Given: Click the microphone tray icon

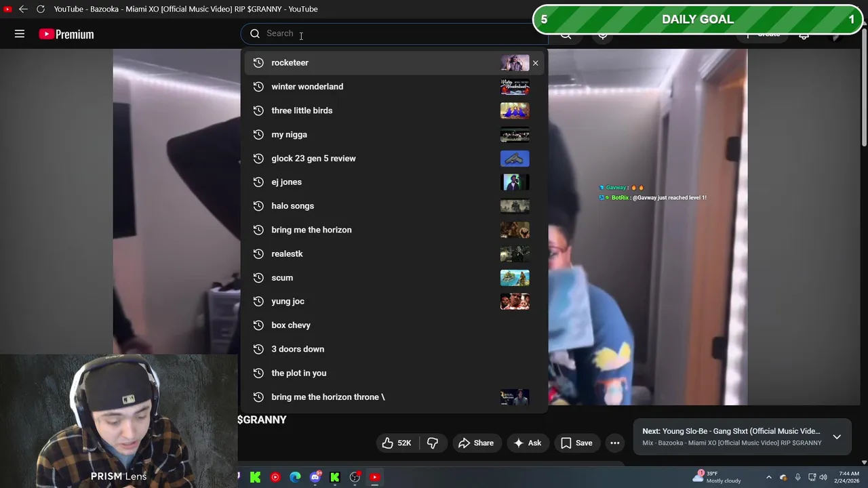Looking at the screenshot, I should (x=797, y=477).
